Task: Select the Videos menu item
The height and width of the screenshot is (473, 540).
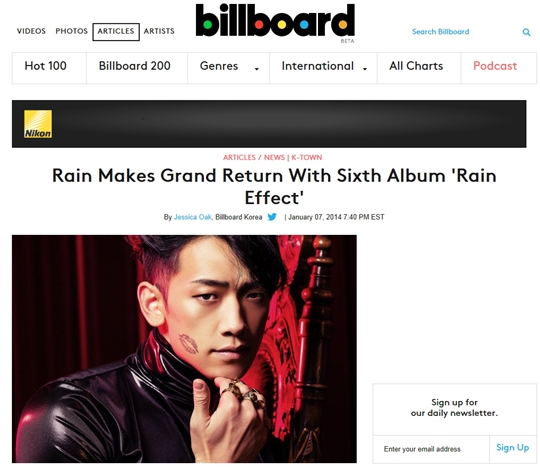Action: click(x=31, y=31)
